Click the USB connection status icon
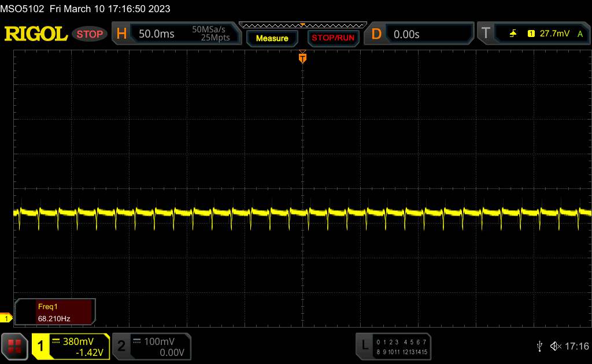Screen dimensions: 592x364 (539, 346)
